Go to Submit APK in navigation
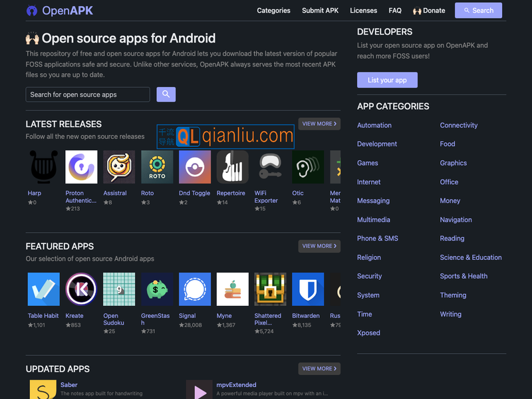 click(320, 11)
